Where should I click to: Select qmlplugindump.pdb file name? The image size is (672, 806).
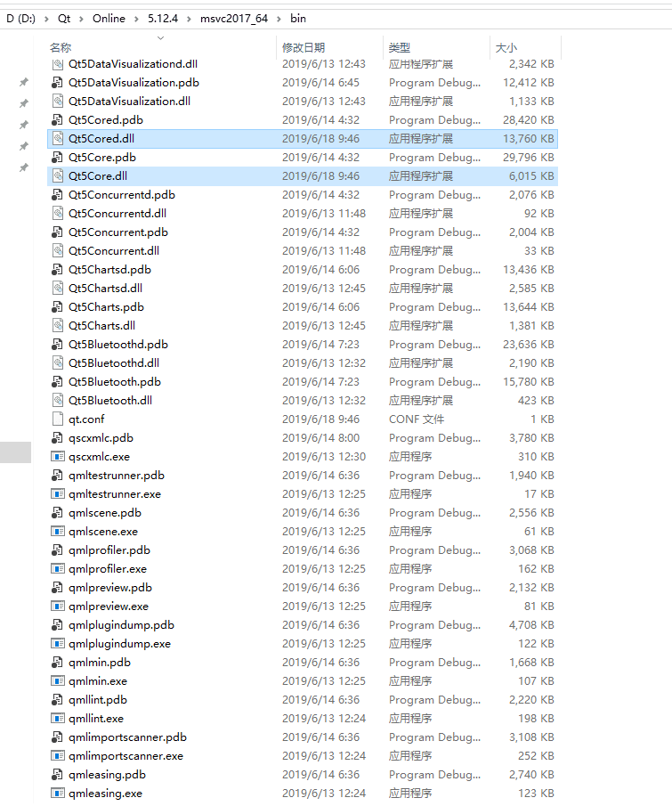[121, 625]
